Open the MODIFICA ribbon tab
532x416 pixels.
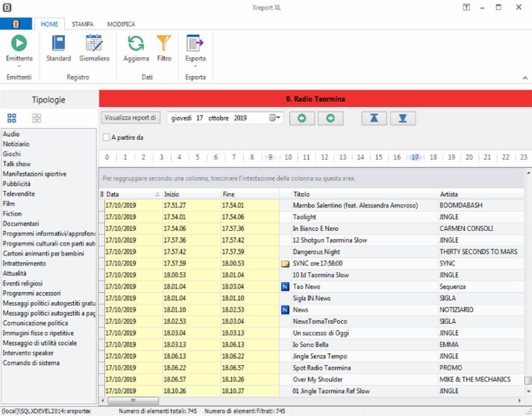pos(121,24)
